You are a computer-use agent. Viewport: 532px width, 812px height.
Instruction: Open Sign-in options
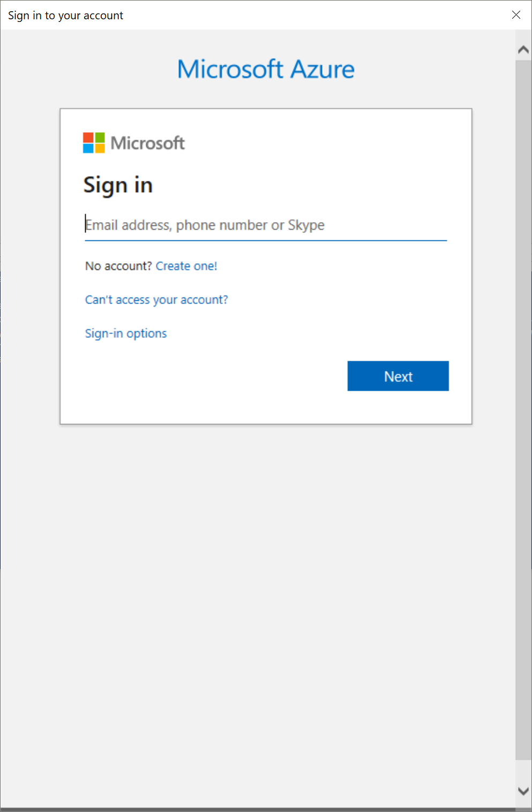[126, 333]
